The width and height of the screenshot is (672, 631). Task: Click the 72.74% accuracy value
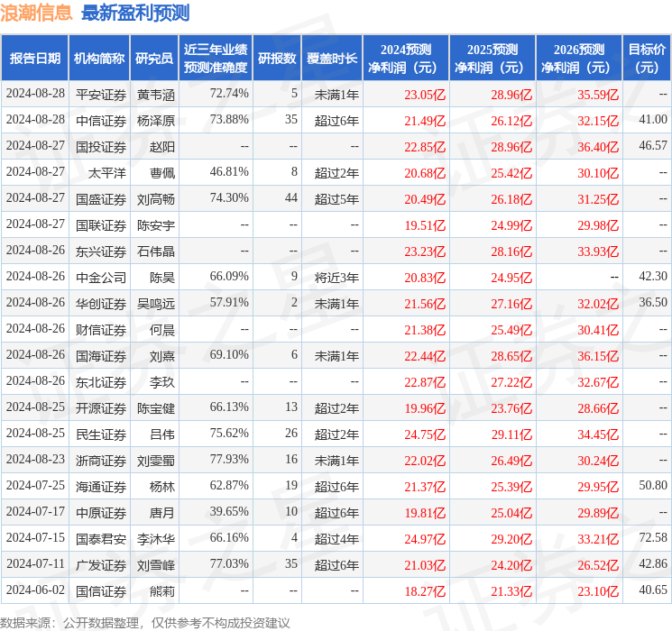click(x=229, y=93)
